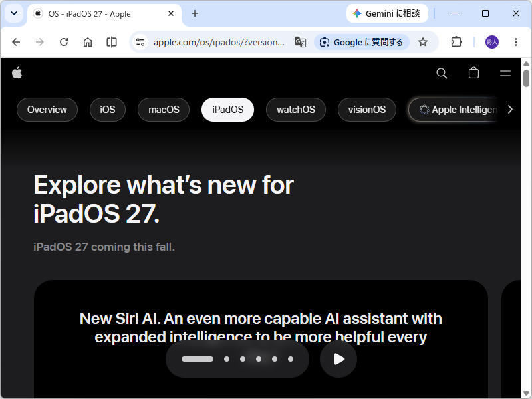Viewport: 532px width, 399px height.
Task: Switch to the Overview pill tab
Action: coord(47,110)
